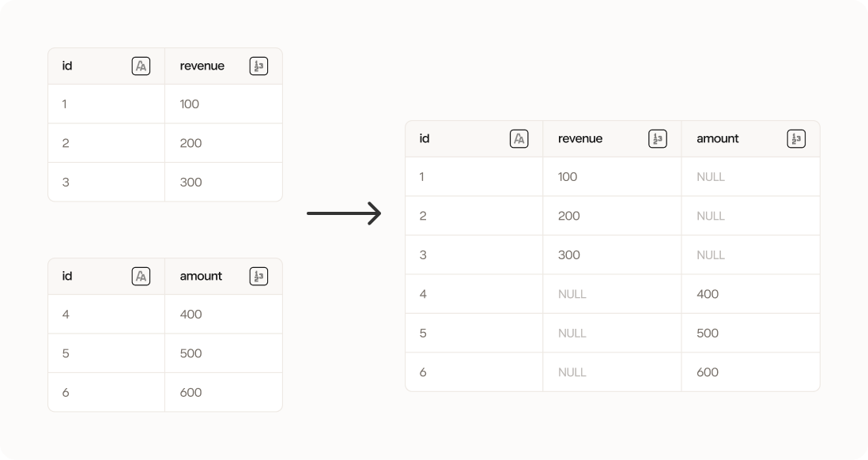Select the revenue column header in the merged table

(612, 139)
